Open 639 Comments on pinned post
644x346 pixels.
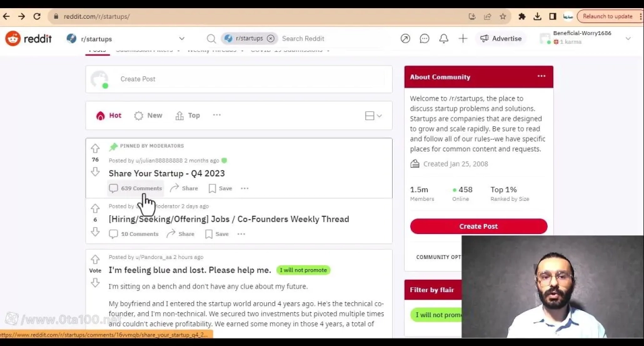[x=136, y=188]
